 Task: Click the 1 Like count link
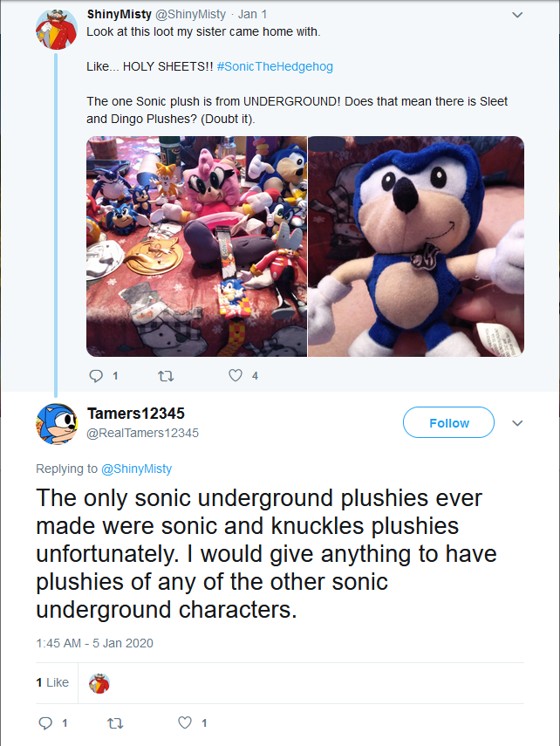pos(52,682)
